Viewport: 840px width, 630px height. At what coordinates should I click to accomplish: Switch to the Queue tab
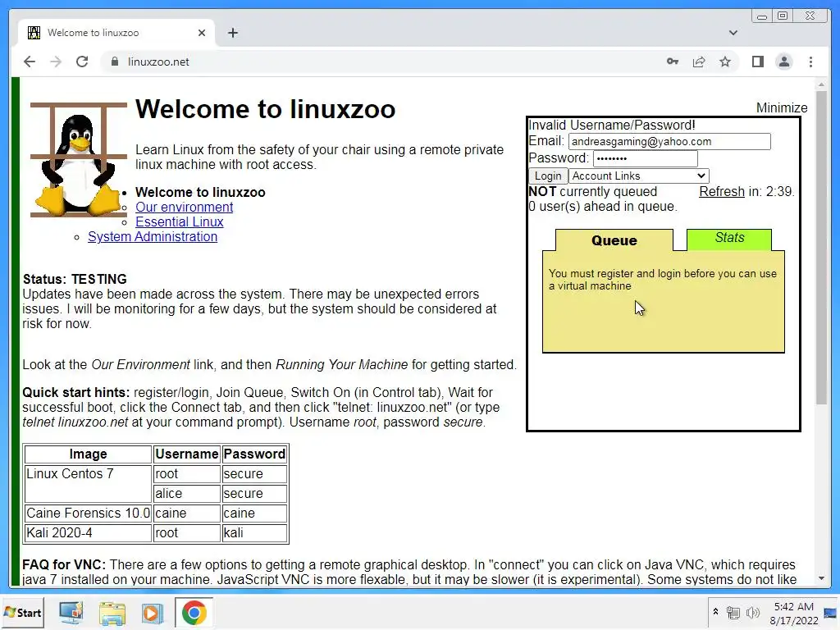click(614, 240)
